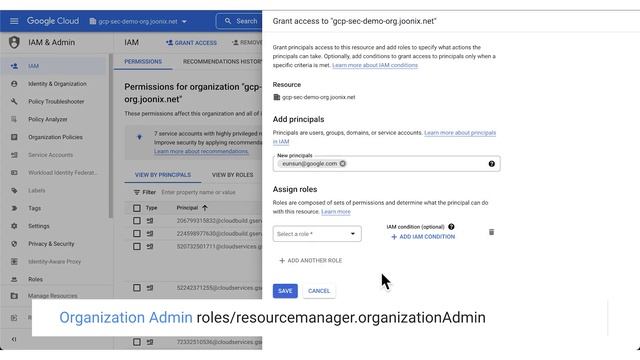Open Manage Resources in sidebar

click(53, 296)
